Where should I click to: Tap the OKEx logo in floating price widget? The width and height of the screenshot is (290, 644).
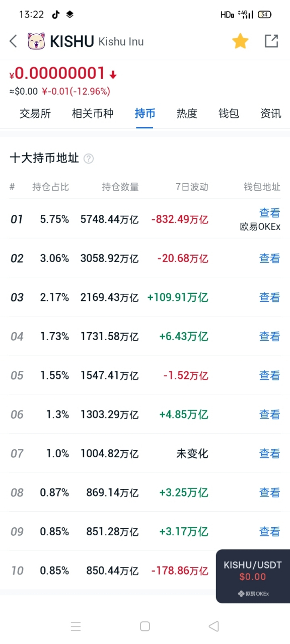tap(241, 593)
